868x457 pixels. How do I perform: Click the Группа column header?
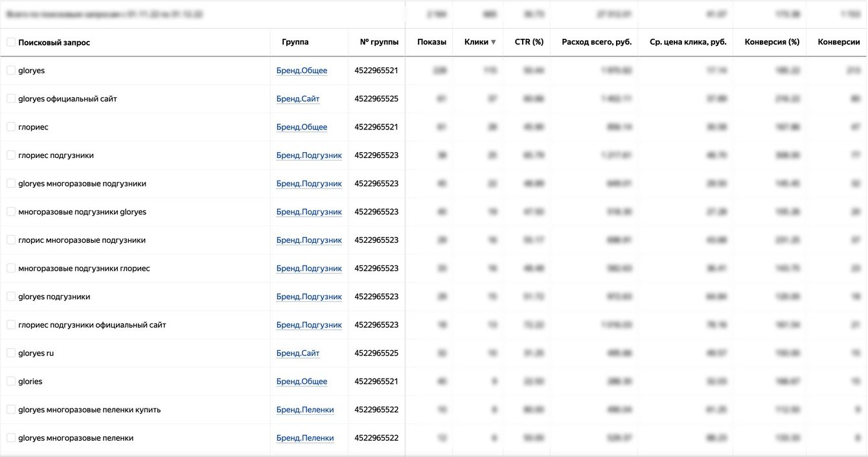[295, 42]
